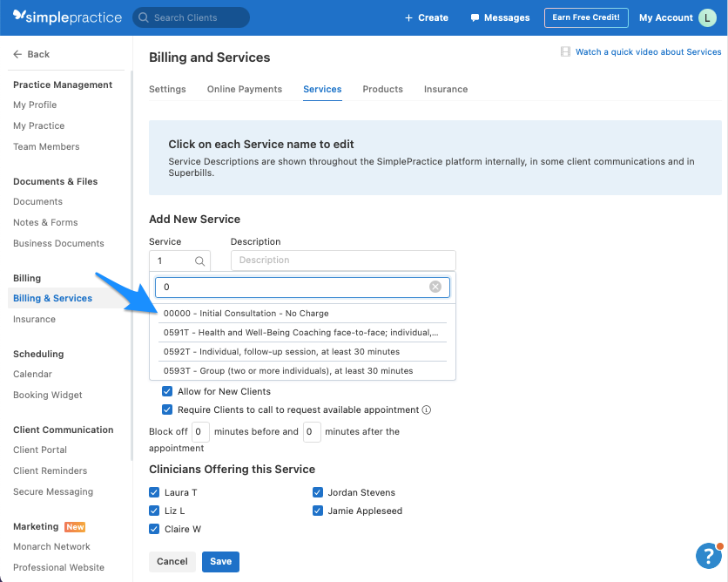
Task: Switch to the Products tab
Action: pyautogui.click(x=382, y=89)
